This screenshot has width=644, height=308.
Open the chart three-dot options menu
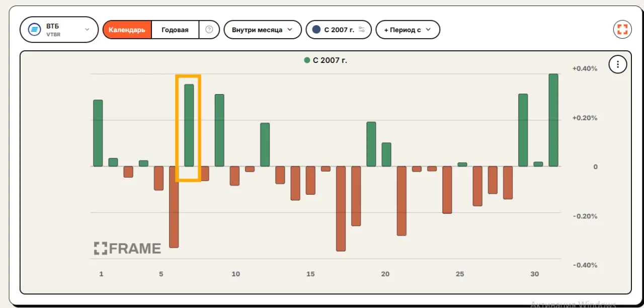tap(618, 64)
